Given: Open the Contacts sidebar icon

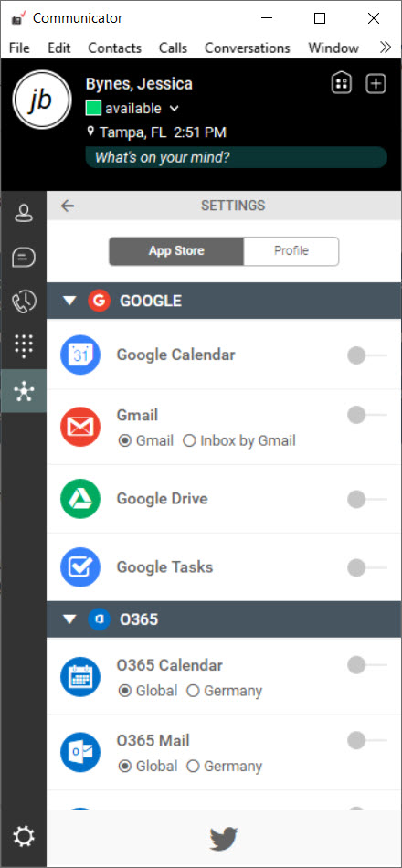Looking at the screenshot, I should pyautogui.click(x=23, y=213).
